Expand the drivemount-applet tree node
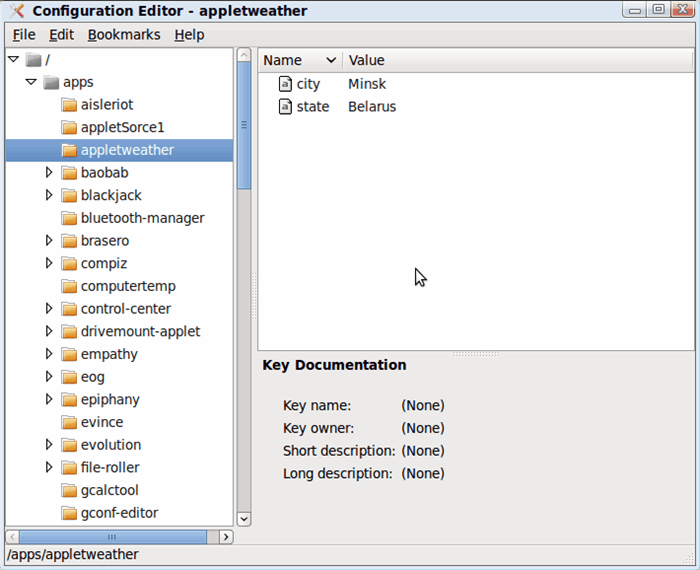Image resolution: width=700 pixels, height=570 pixels. tap(49, 331)
